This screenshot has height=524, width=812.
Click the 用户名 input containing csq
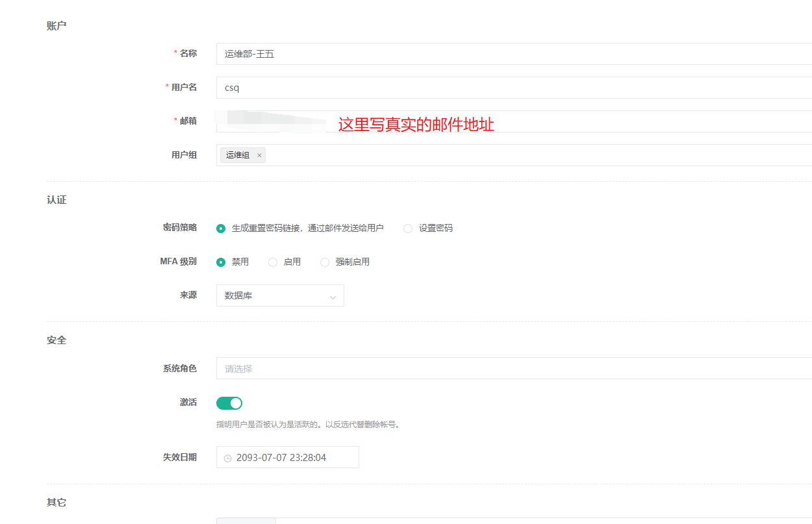514,88
